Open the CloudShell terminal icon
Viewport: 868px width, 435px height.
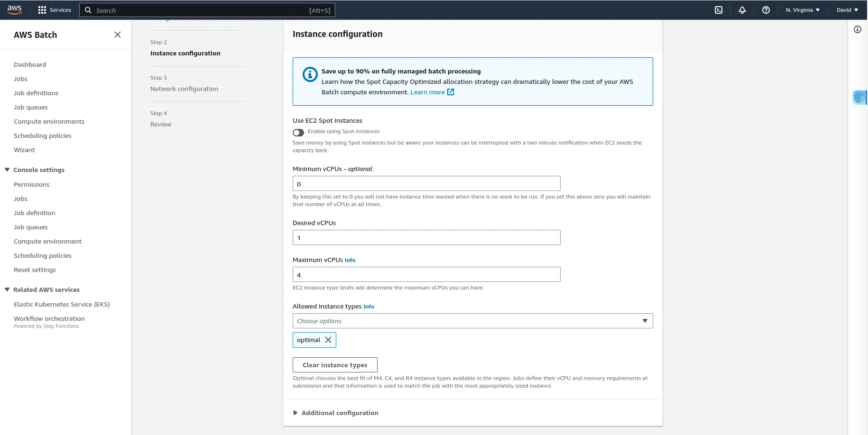[x=719, y=10]
